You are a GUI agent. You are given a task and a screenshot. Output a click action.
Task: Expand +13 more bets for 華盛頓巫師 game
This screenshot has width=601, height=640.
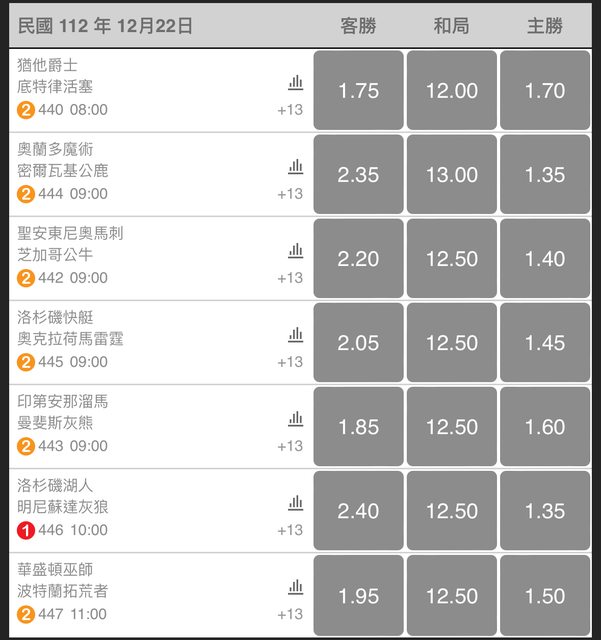[290, 614]
